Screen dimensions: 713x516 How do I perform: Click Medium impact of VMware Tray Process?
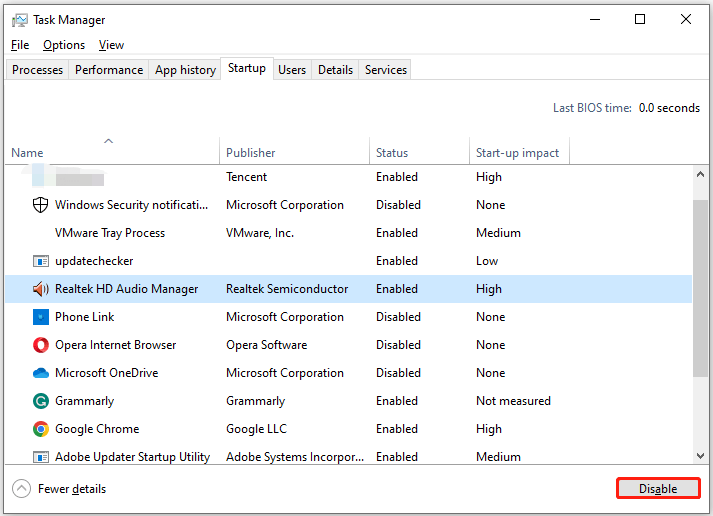click(x=498, y=233)
